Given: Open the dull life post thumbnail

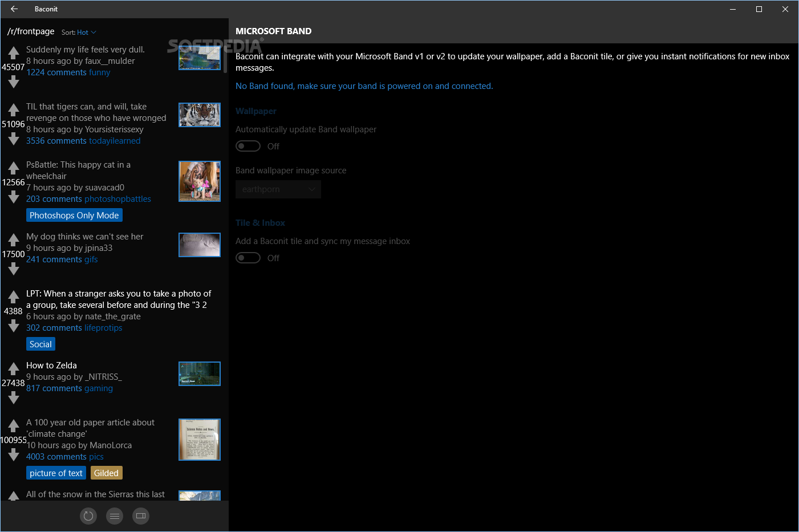Looking at the screenshot, I should pyautogui.click(x=200, y=58).
